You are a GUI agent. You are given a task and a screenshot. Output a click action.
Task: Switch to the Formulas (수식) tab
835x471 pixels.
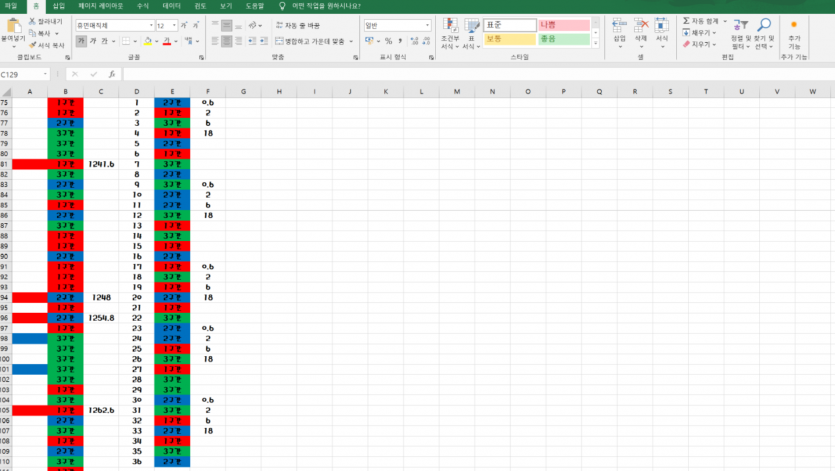tap(143, 6)
